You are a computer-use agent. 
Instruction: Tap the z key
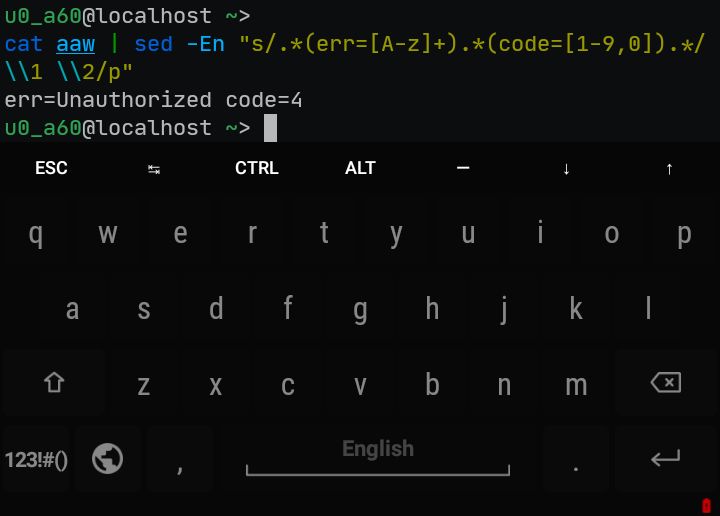144,385
